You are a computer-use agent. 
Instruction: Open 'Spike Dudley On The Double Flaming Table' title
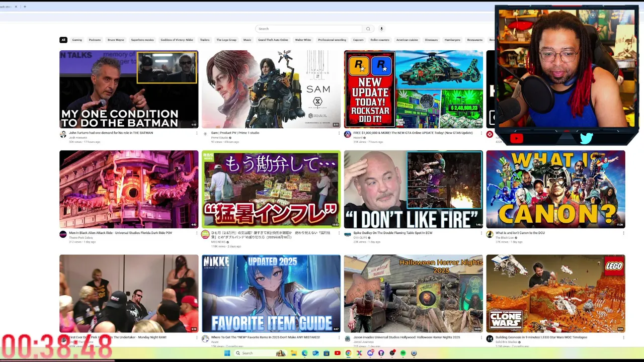392,233
